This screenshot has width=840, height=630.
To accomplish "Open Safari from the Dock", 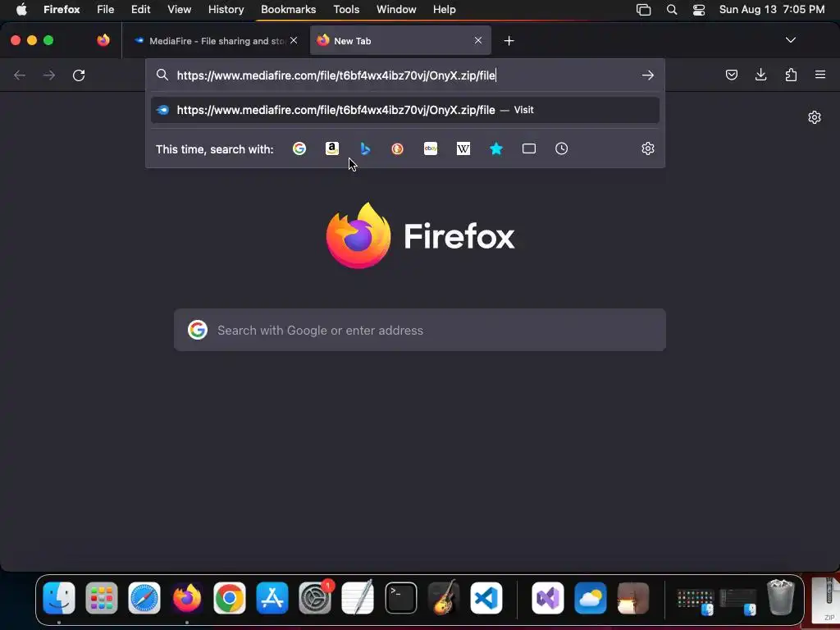I will 144,598.
